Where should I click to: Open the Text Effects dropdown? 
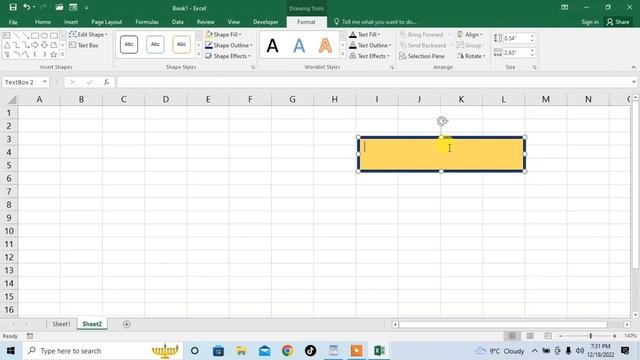click(x=369, y=56)
